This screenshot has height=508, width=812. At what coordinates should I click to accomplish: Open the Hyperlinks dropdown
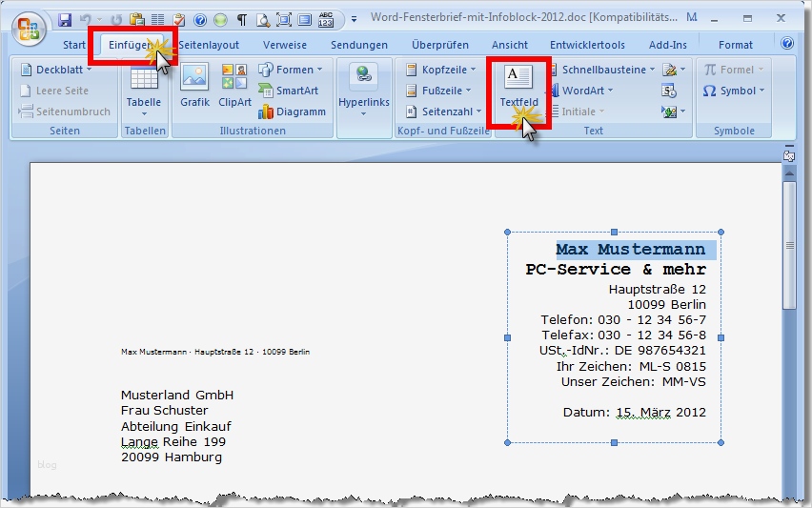pos(363,91)
